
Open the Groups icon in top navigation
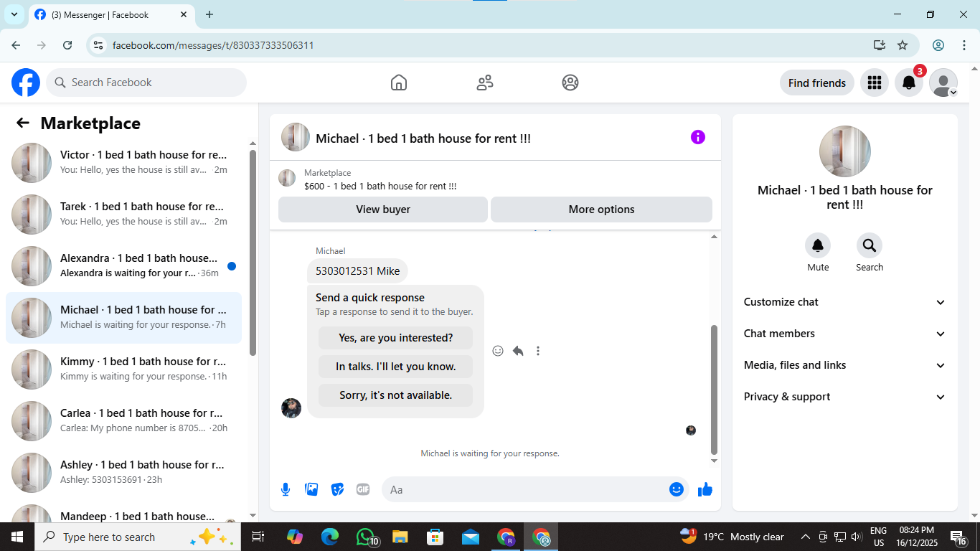click(x=570, y=83)
